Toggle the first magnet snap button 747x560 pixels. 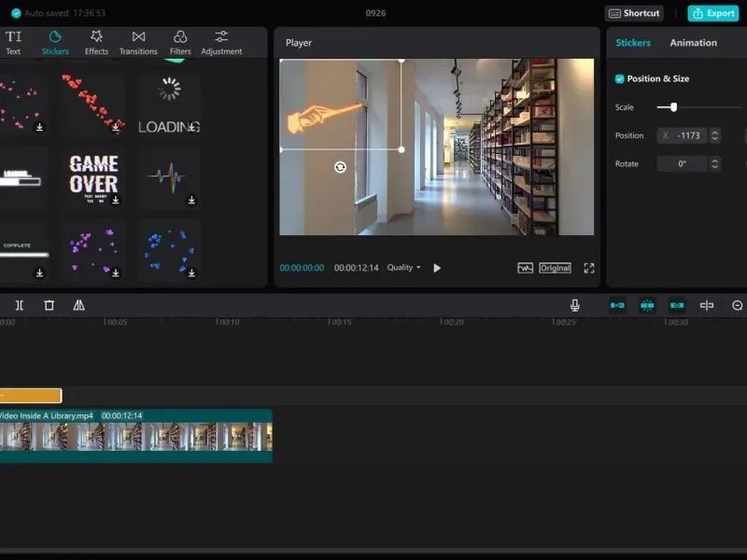(x=617, y=305)
